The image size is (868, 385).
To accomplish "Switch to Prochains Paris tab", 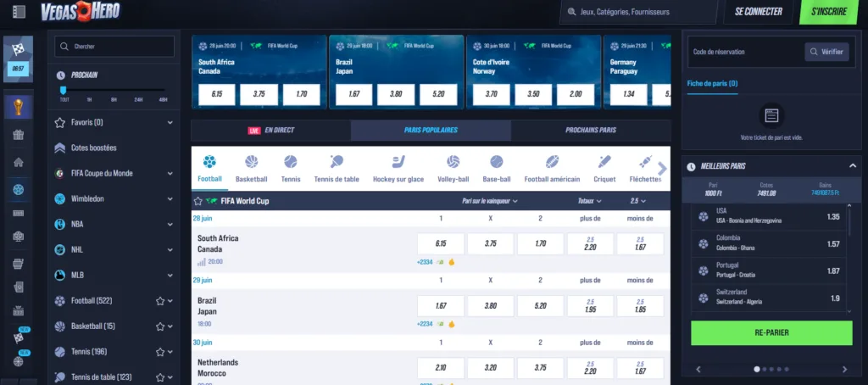I will [591, 131].
